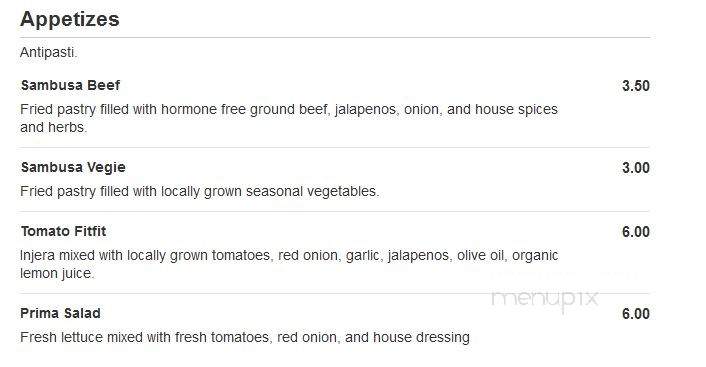Click the Tomato Fitfit injera description

coord(289,264)
